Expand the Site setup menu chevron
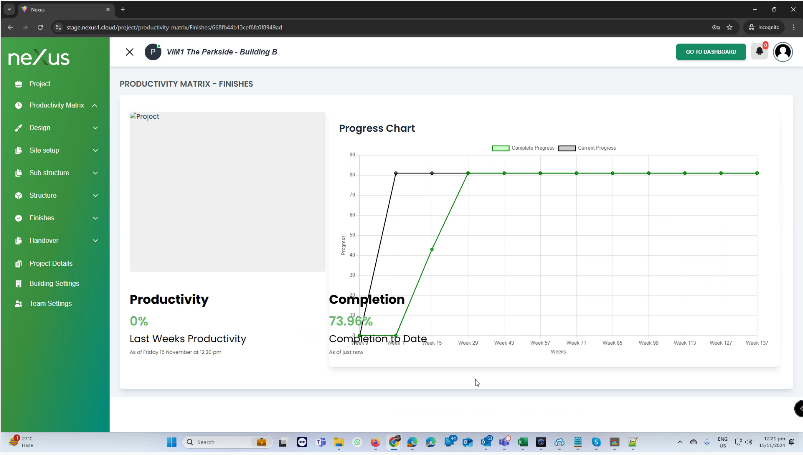Viewport: 803px width, 455px height. (95, 151)
